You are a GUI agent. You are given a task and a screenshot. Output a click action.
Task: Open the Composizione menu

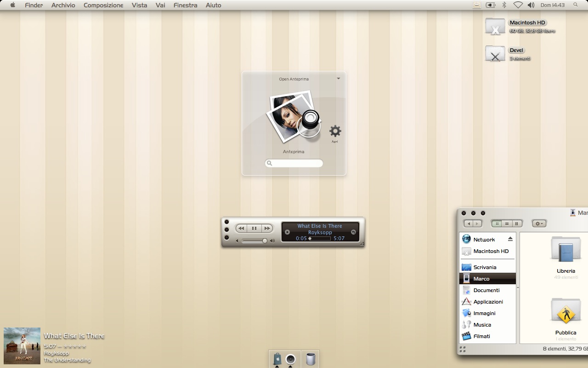[x=103, y=5]
